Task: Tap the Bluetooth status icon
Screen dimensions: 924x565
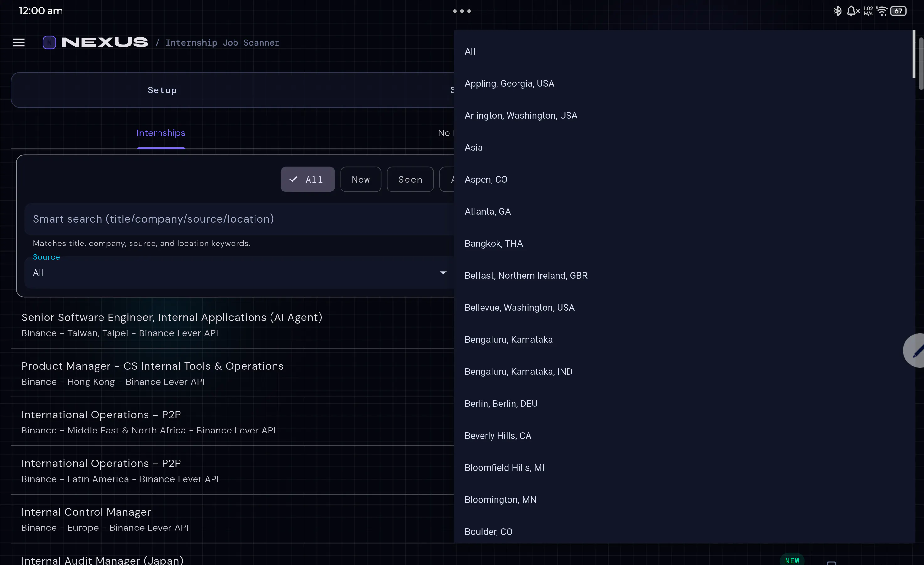Action: [837, 11]
